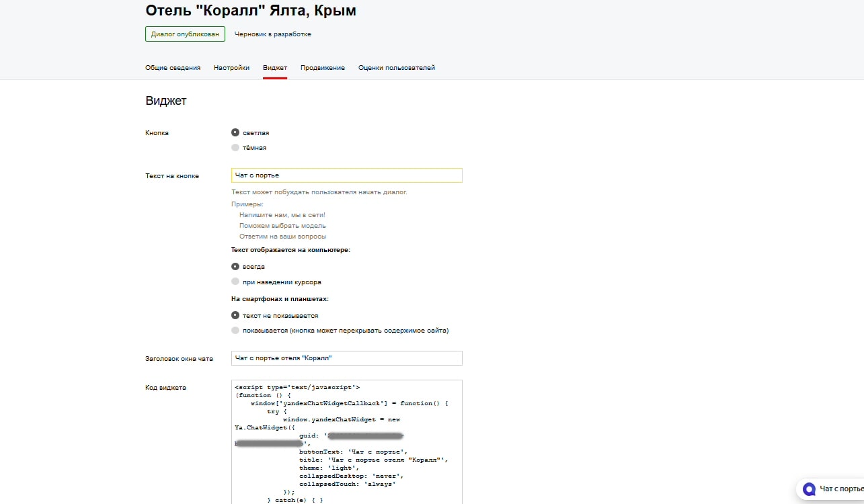This screenshot has width=864, height=504.
Task: Open the "Общие сведения" tab
Action: pyautogui.click(x=173, y=68)
